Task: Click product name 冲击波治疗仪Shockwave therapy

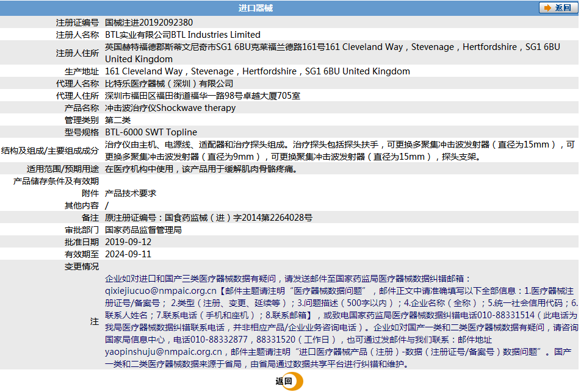Action: 170,108
